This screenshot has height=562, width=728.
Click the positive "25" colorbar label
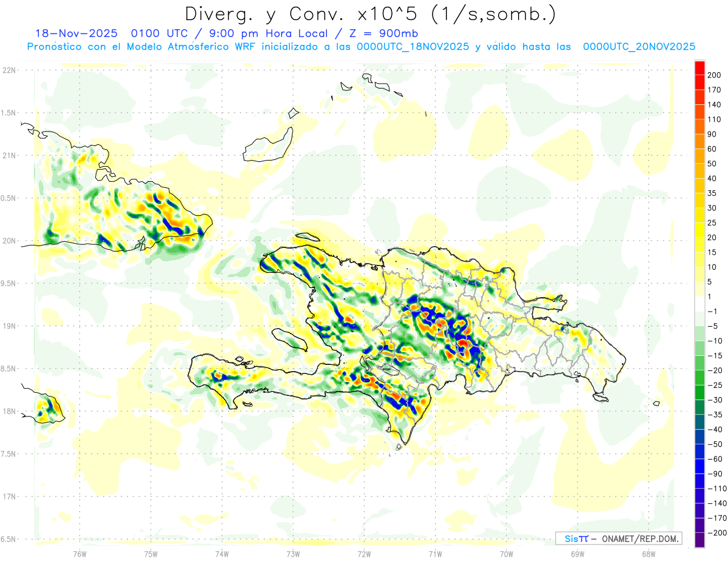[x=712, y=223]
